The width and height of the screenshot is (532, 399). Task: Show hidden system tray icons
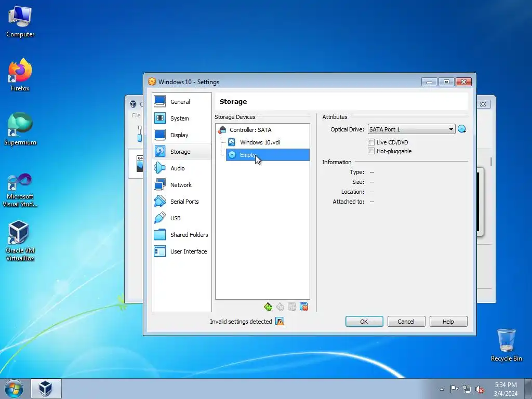pyautogui.click(x=442, y=389)
